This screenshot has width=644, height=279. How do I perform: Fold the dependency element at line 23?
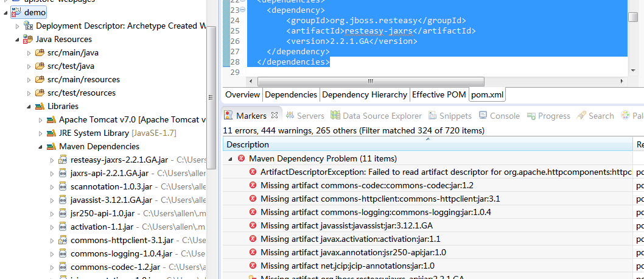tap(242, 10)
